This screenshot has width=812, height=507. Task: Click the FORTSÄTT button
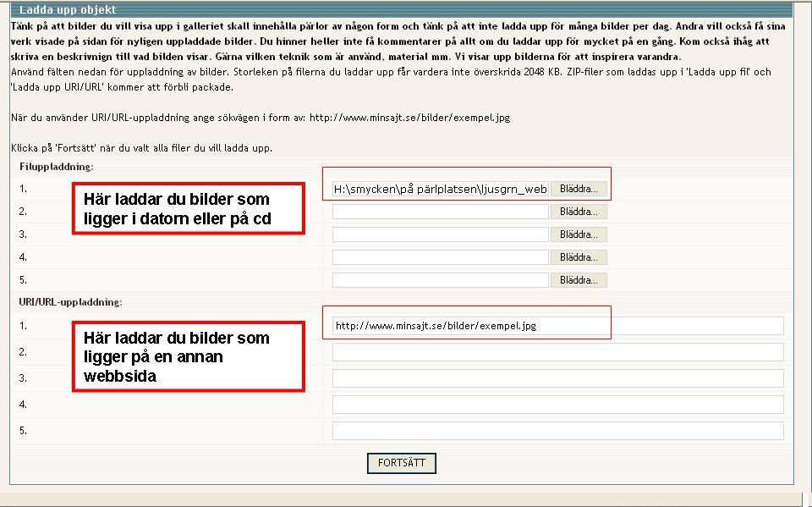pos(402,463)
